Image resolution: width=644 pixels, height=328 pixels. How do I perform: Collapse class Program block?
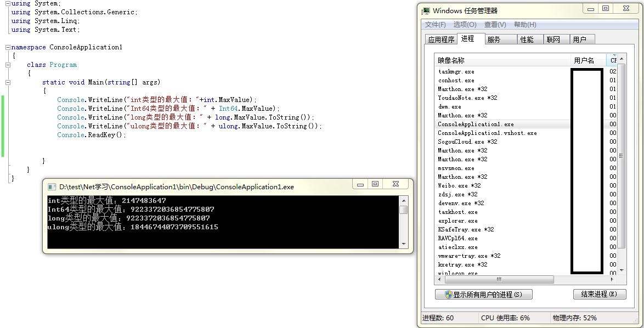(x=8, y=65)
